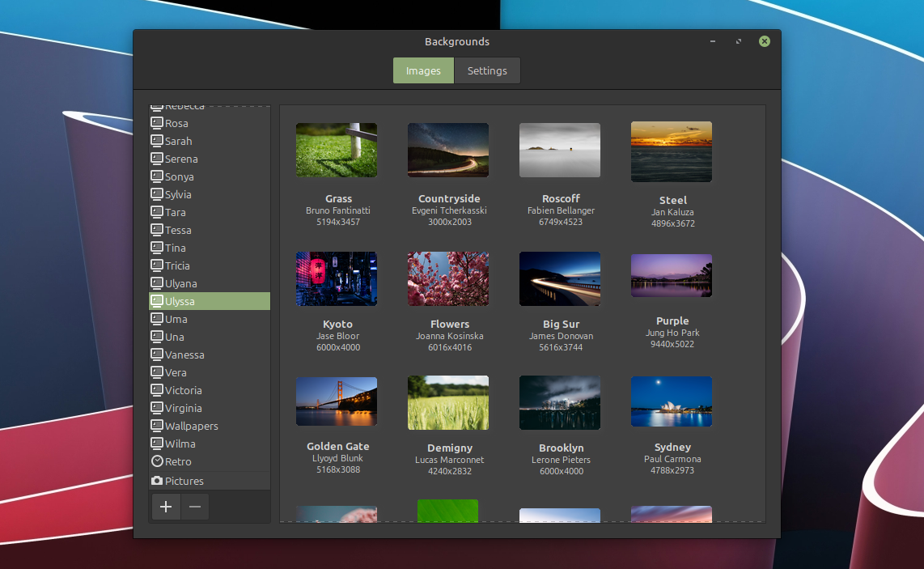Viewport: 924px width, 569px height.
Task: Click the plus icon to add folder
Action: tap(166, 507)
